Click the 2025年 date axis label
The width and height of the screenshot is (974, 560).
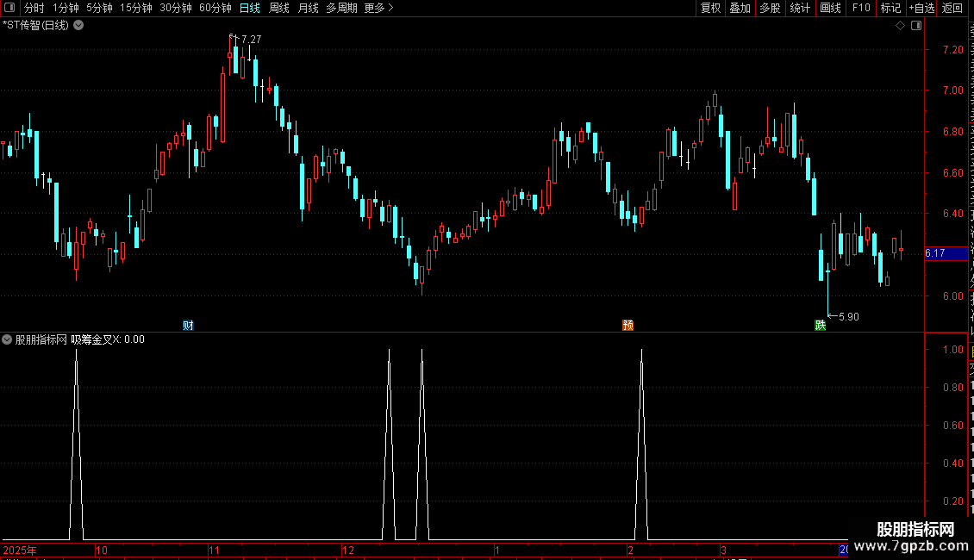pyautogui.click(x=20, y=550)
